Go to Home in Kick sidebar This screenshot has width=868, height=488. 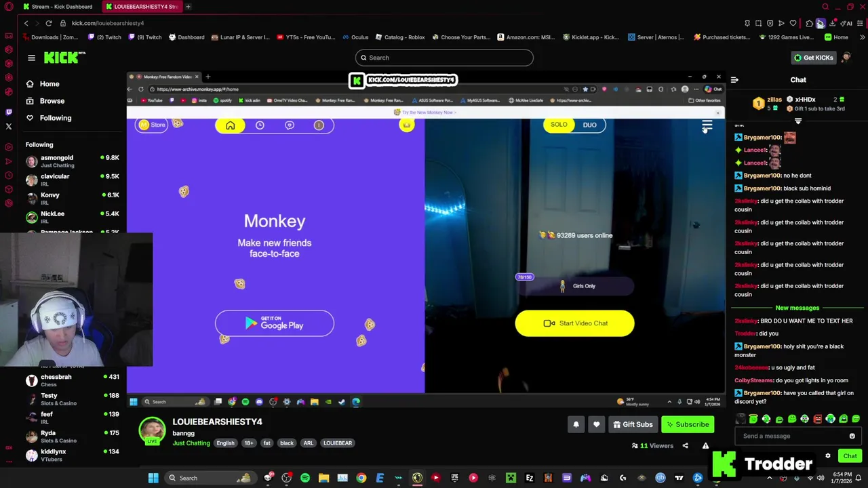[x=50, y=84]
